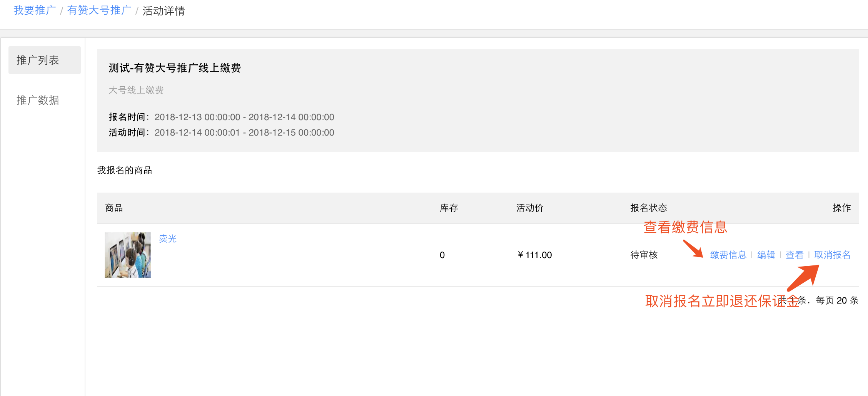The width and height of the screenshot is (868, 396).
Task: Click activity title 测试-有赞大号推广线上缴费
Action: (175, 68)
